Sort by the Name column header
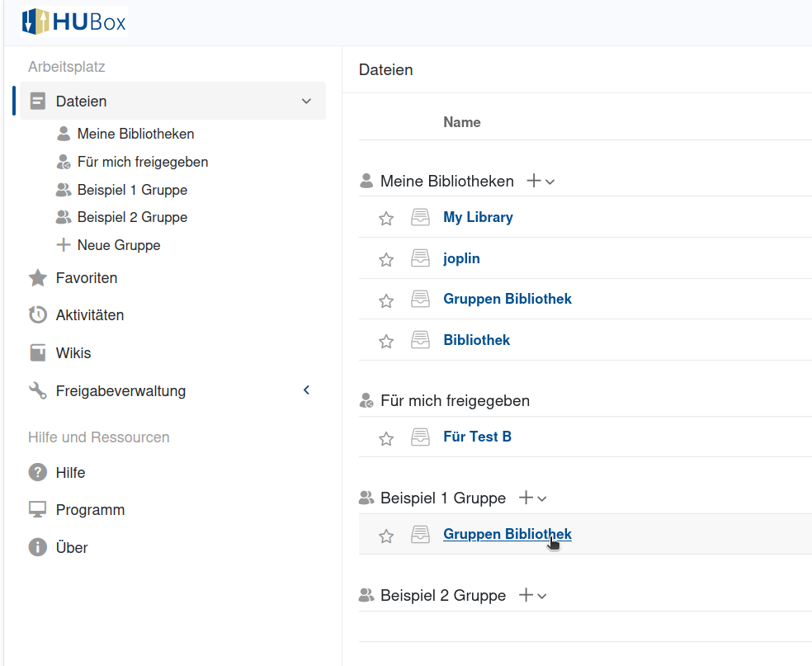 (461, 122)
